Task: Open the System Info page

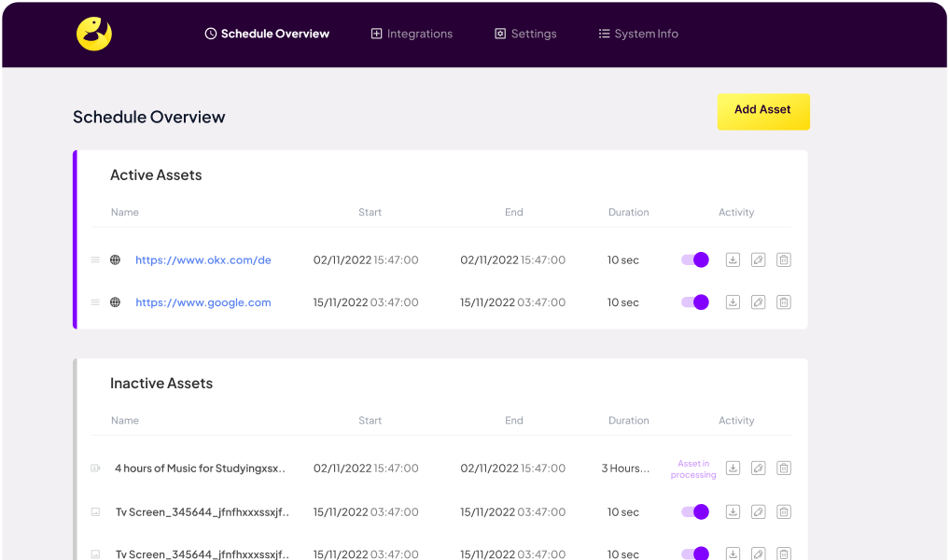Action: 638,34
